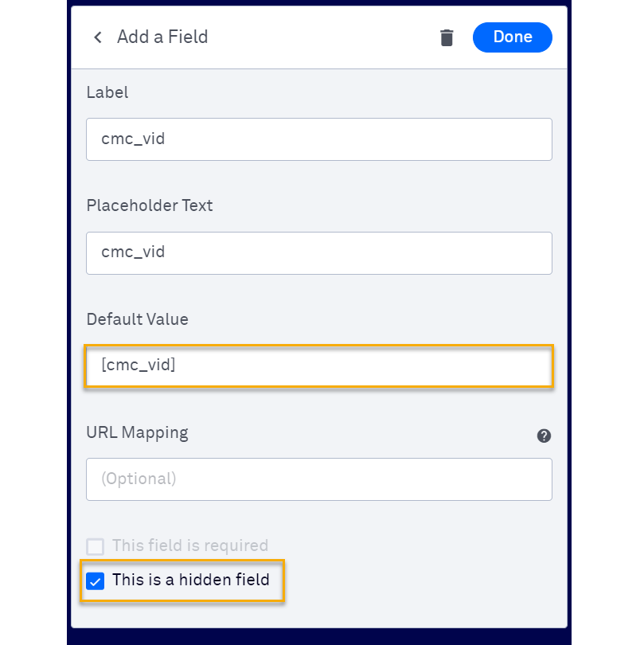Focus the Placeholder Text input box
The image size is (644, 645).
(318, 252)
